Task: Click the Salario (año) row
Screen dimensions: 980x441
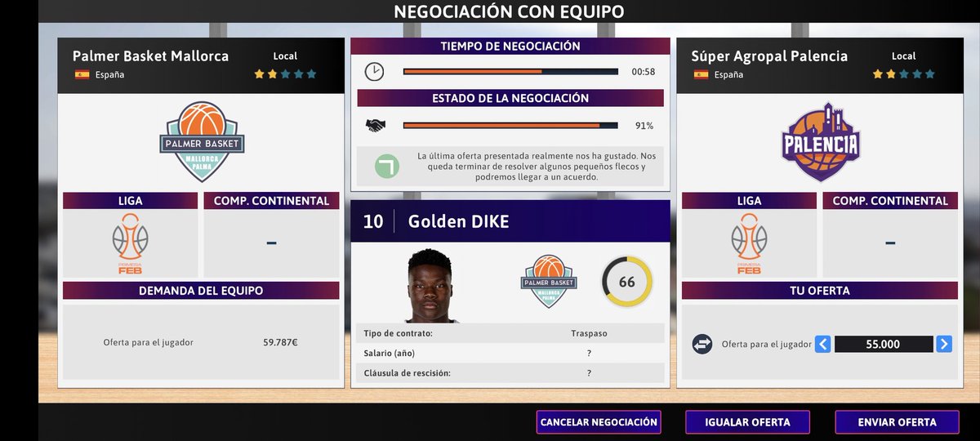Action: [510, 354]
